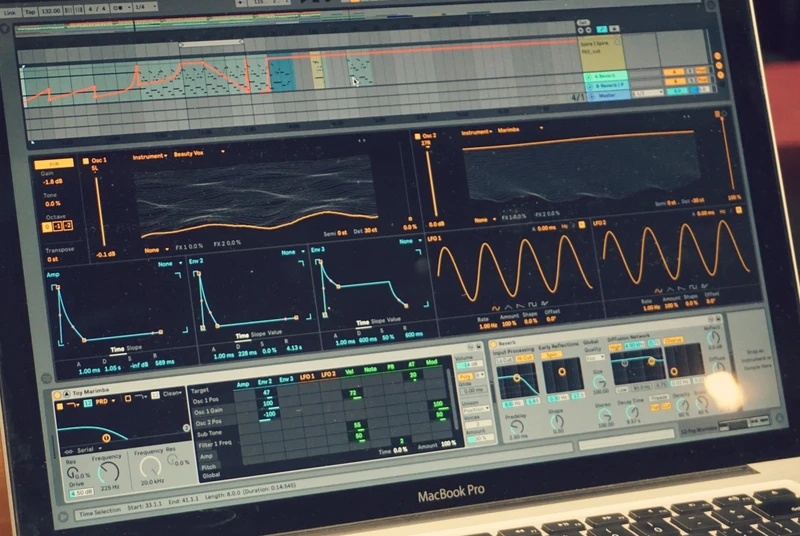Click the filter 2 Frequency knob
The width and height of the screenshot is (800, 536).
151,467
